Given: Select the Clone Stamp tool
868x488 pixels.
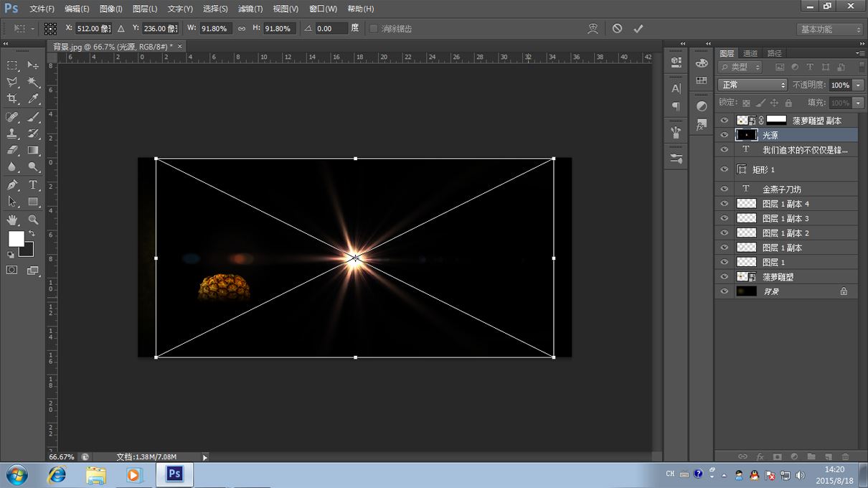Looking at the screenshot, I should tap(12, 133).
